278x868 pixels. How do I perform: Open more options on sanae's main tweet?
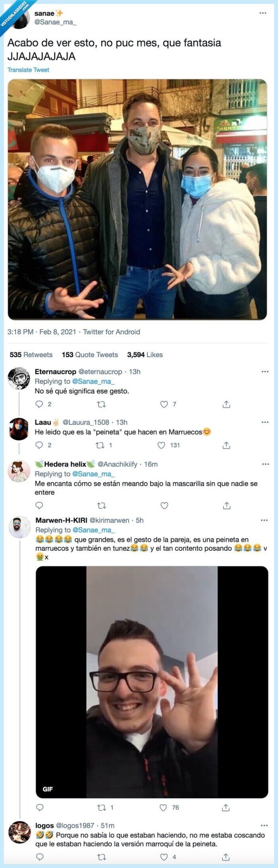(x=262, y=13)
